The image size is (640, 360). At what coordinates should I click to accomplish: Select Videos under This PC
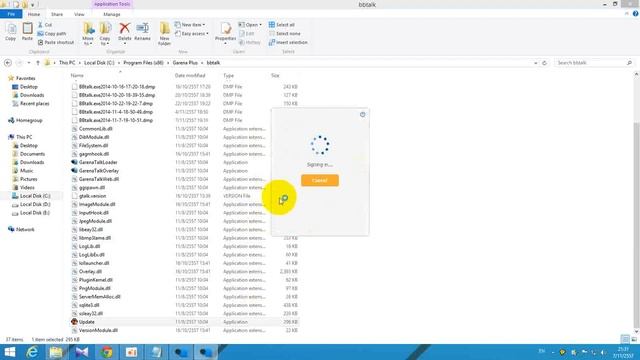point(27,187)
